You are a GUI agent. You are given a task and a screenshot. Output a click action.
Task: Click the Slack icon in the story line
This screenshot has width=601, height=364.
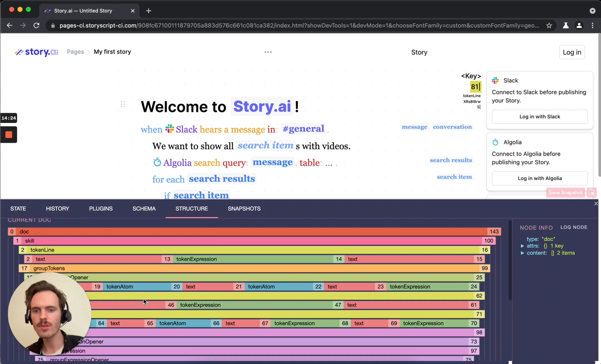(169, 129)
